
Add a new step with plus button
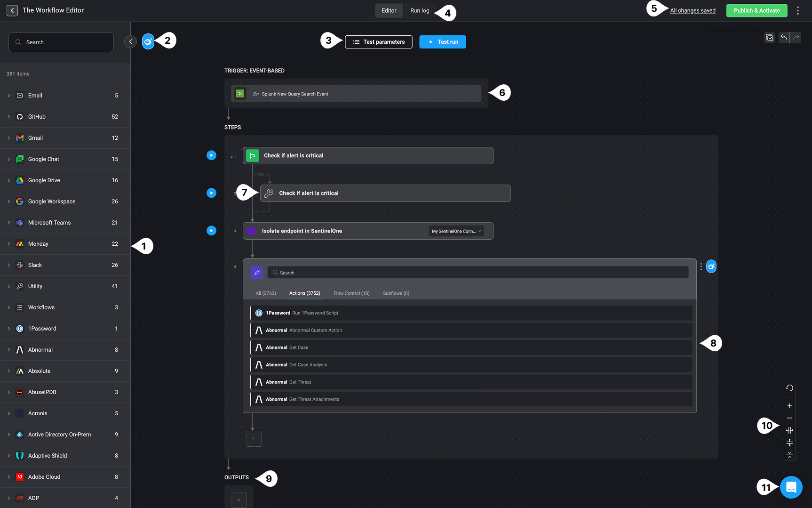tap(254, 439)
